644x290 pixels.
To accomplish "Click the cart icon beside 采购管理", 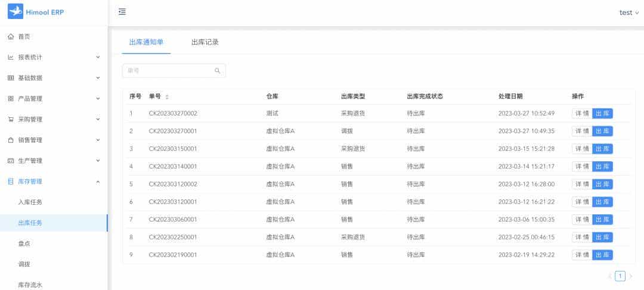I will [x=11, y=119].
